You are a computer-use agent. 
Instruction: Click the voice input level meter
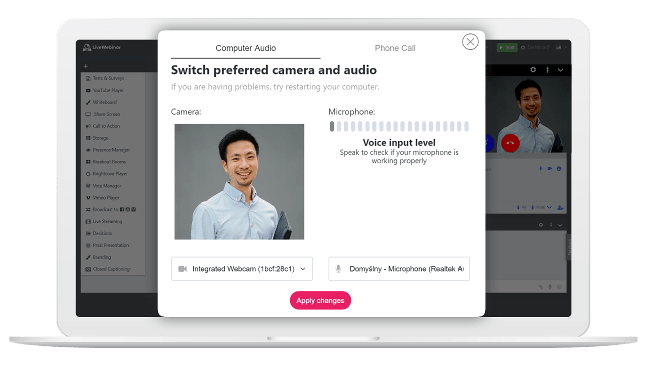399,126
